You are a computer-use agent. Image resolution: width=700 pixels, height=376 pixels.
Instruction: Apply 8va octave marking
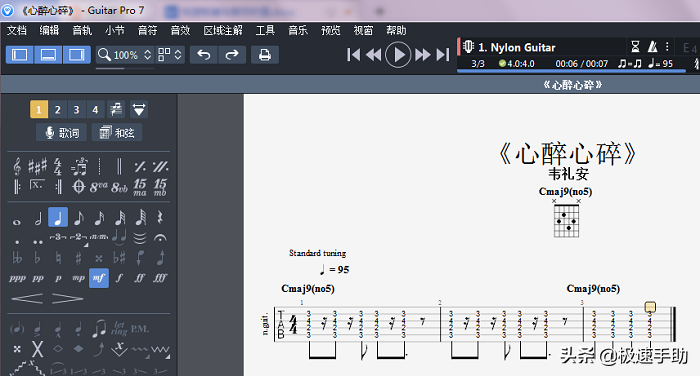point(99,187)
